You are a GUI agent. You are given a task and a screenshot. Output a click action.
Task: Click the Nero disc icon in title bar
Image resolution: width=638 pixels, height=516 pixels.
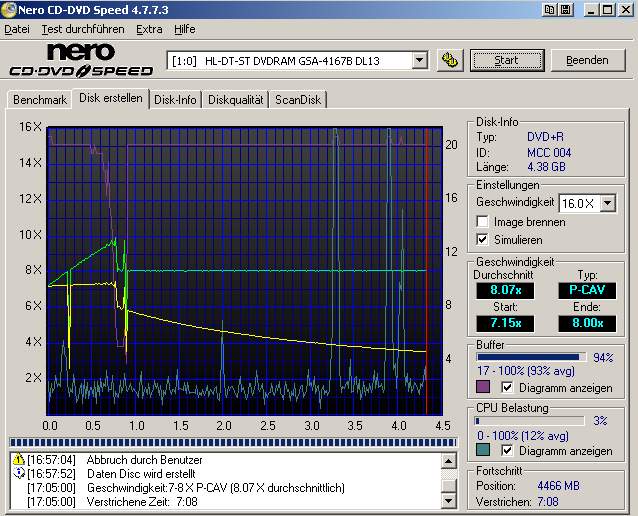(9, 10)
